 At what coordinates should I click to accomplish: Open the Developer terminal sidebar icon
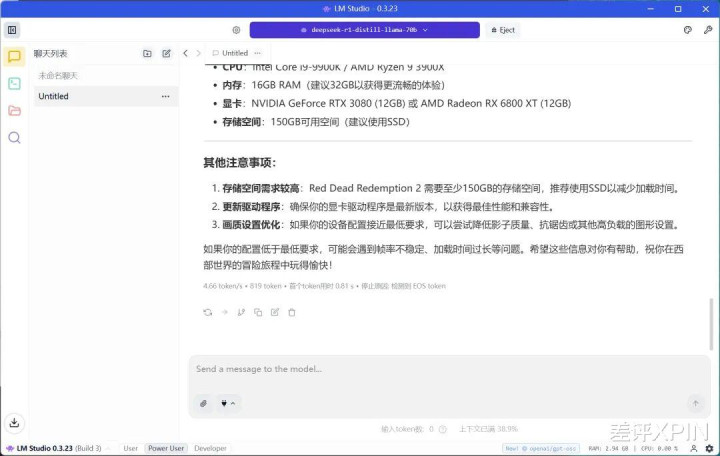pos(14,84)
